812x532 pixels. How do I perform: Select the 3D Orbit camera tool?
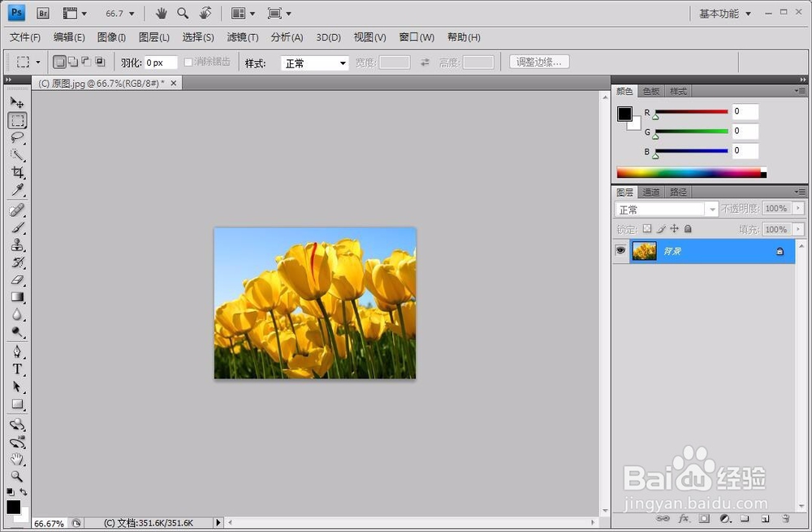click(17, 443)
